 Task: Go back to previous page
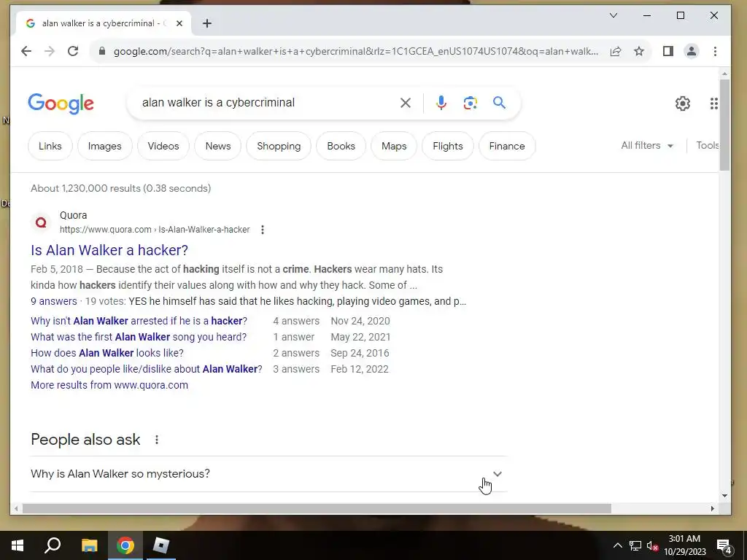(x=26, y=52)
